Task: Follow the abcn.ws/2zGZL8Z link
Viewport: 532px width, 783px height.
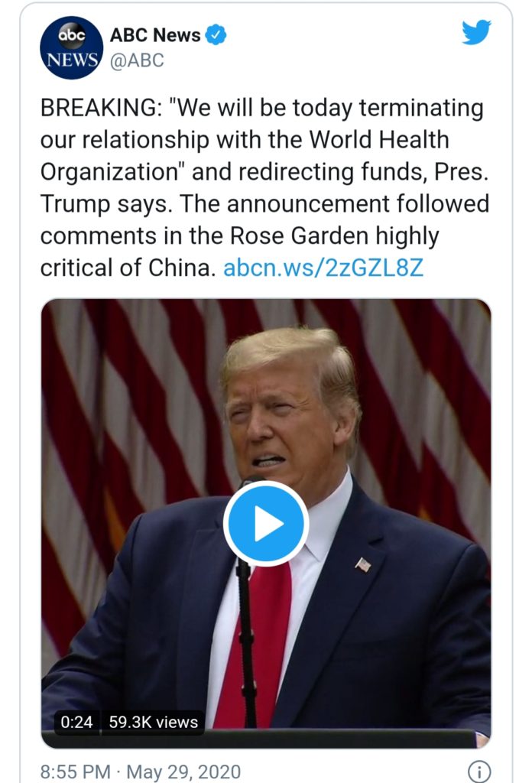Action: click(x=323, y=268)
